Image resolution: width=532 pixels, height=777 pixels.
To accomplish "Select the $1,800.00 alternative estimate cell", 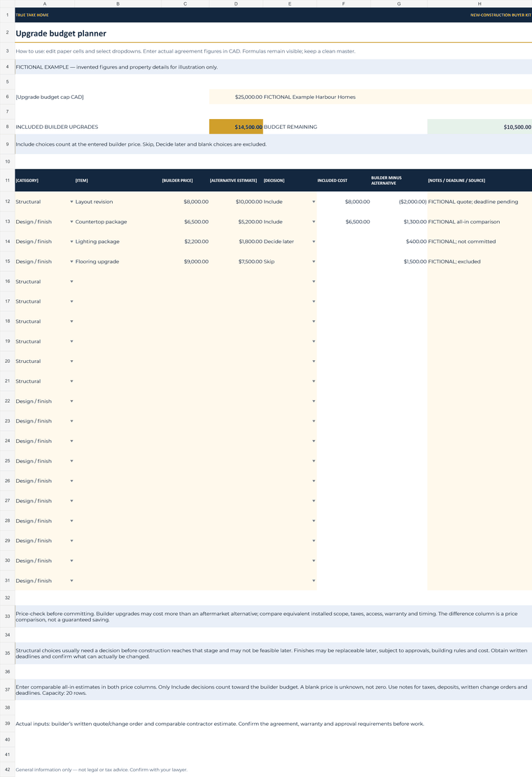I will point(236,241).
